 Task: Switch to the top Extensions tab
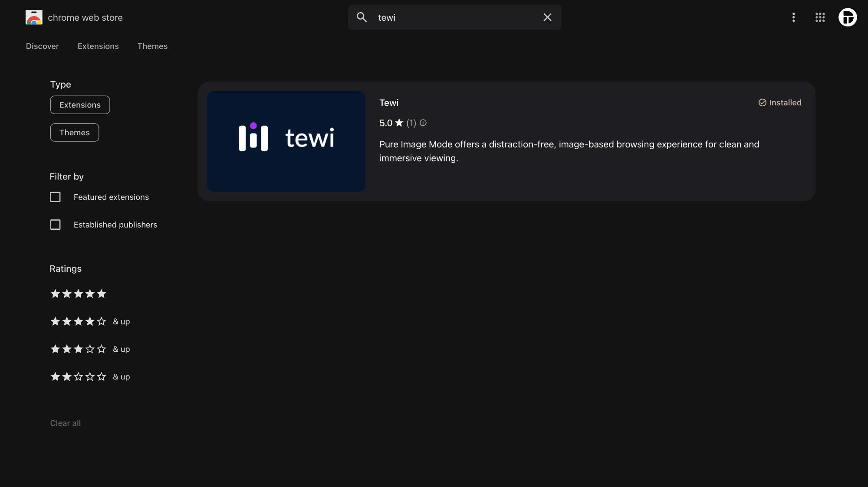coord(98,46)
